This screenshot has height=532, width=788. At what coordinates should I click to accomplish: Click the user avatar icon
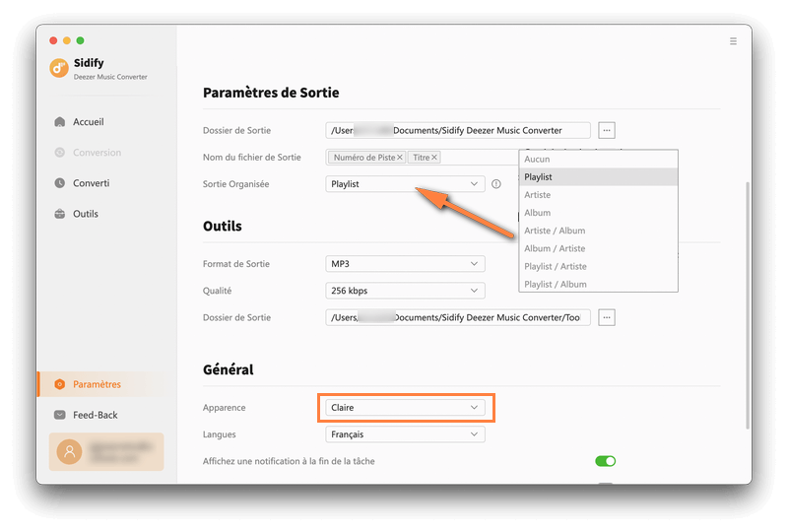pyautogui.click(x=69, y=451)
